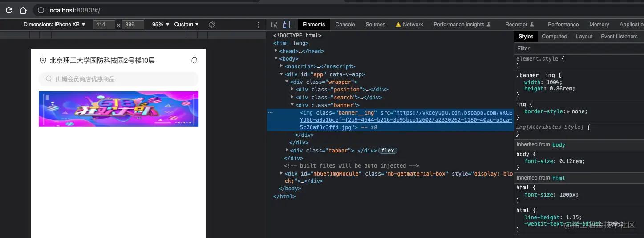Expand the mbGetImgModule div node
This screenshot has width=644, height=238.
pyautogui.click(x=282, y=173)
